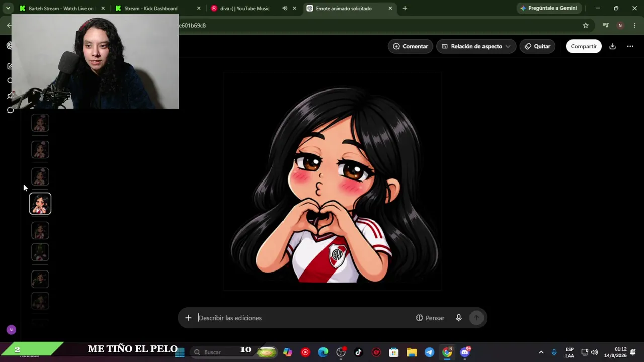Screen dimensions: 644x362
Task: Add an attachment with the plus icon
Action: (188, 318)
